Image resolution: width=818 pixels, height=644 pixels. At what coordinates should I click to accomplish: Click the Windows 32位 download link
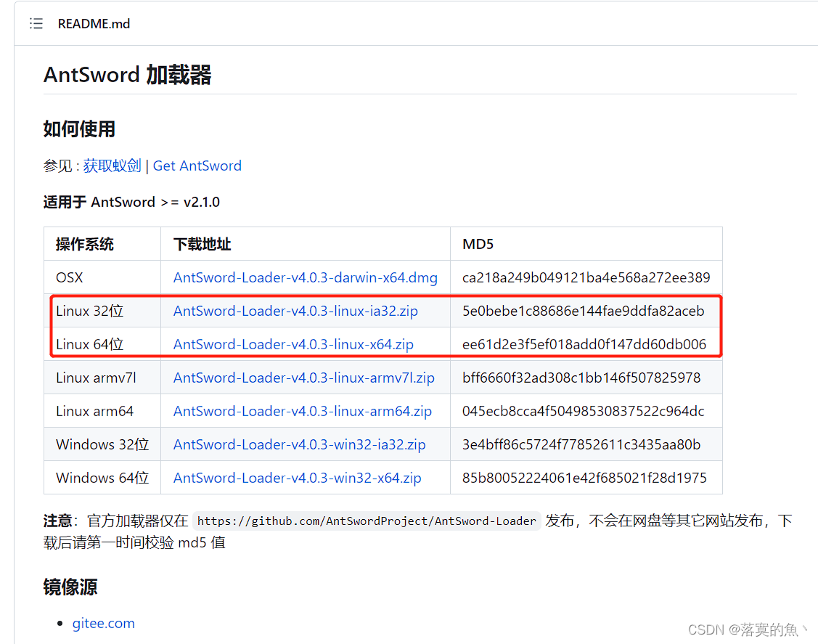[x=298, y=444]
